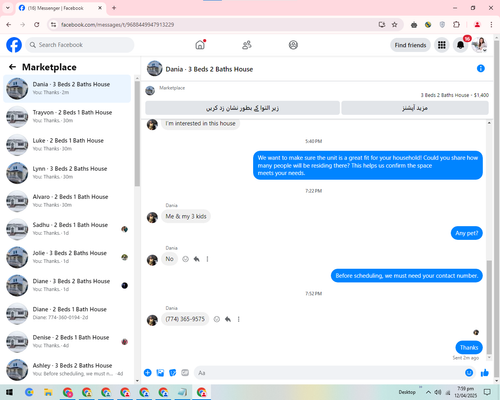Select the Messenger Facebook tab
The height and width of the screenshot is (400, 500).
[61, 8]
